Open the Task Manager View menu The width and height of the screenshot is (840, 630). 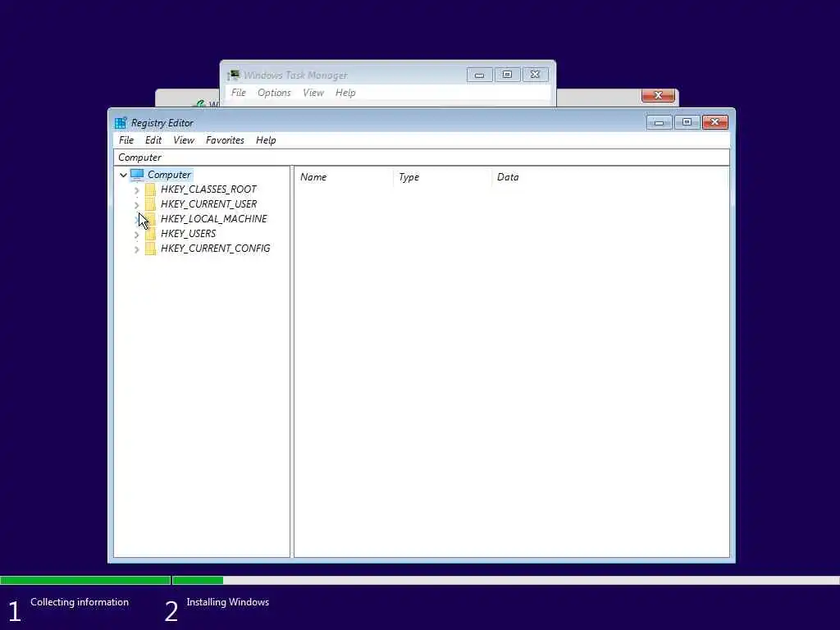coord(313,93)
